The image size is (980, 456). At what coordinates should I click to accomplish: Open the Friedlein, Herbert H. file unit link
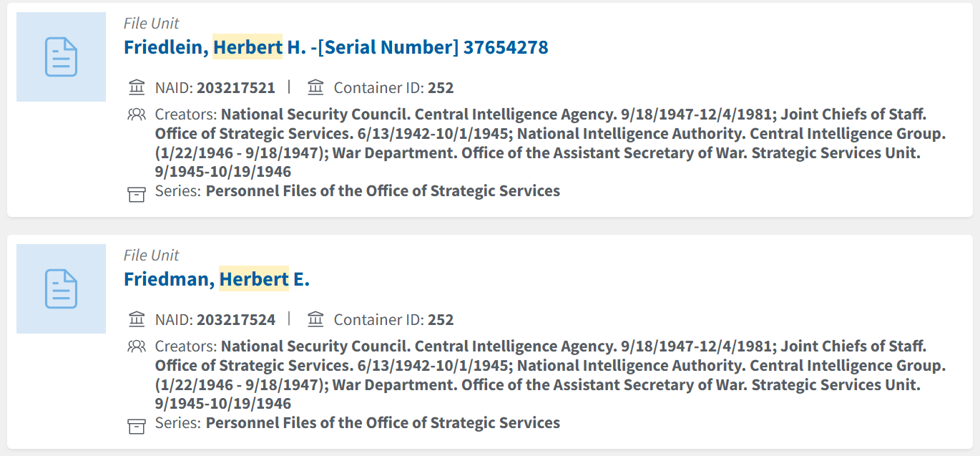click(335, 47)
